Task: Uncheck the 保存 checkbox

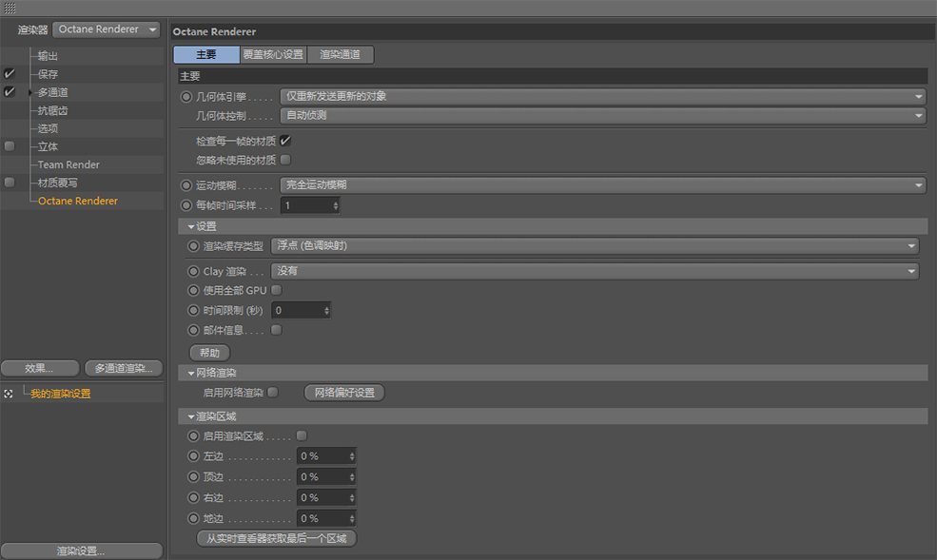Action: coord(10,73)
